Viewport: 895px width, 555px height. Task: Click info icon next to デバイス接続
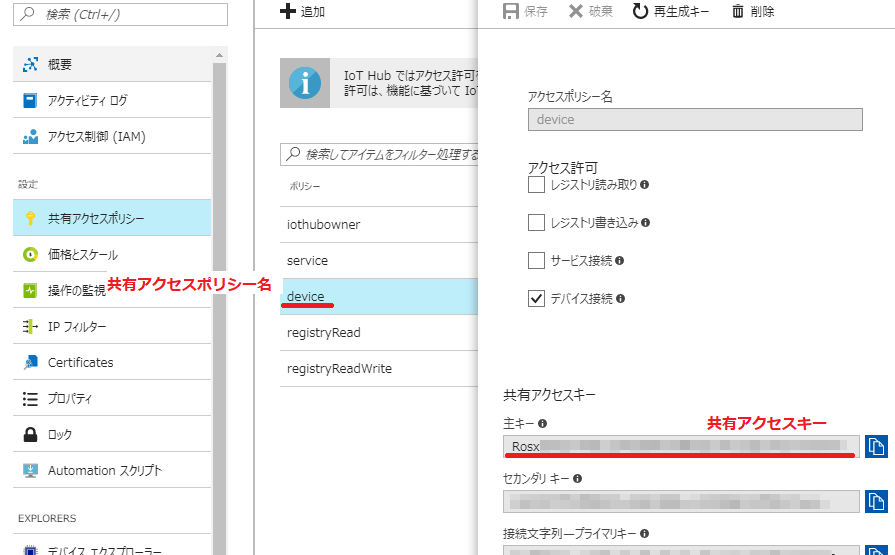(x=620, y=299)
